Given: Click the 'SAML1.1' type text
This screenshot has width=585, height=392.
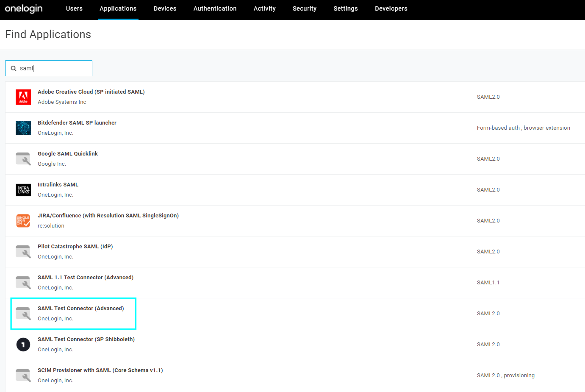Looking at the screenshot, I should [x=488, y=283].
